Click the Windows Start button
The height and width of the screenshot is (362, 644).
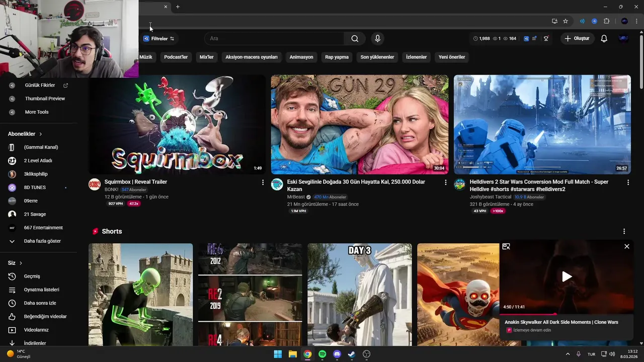(x=278, y=354)
